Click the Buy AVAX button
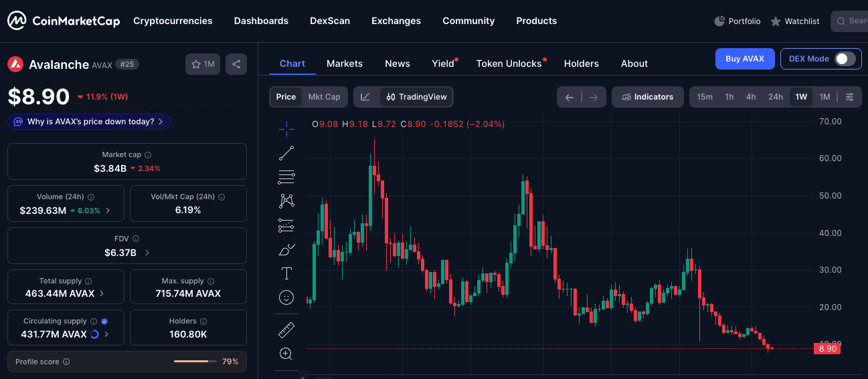Screen dimensions: 868x379 click(x=744, y=59)
